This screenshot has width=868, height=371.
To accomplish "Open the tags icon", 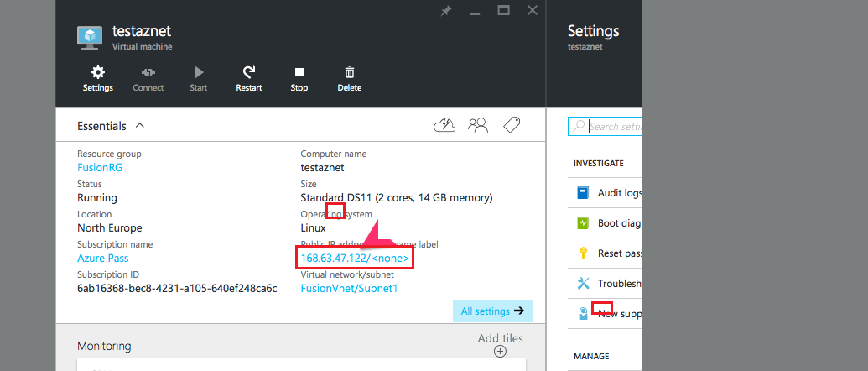I will click(512, 126).
